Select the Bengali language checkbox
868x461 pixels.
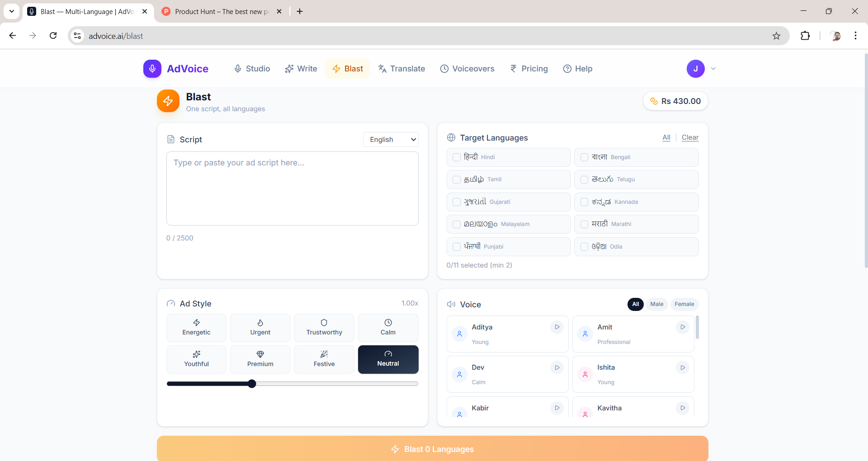[x=584, y=157]
